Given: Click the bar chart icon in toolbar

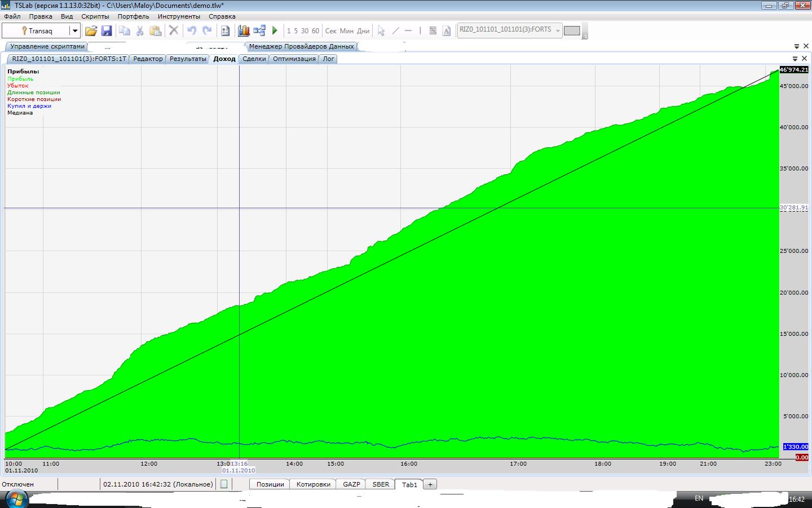Looking at the screenshot, I should [x=244, y=31].
